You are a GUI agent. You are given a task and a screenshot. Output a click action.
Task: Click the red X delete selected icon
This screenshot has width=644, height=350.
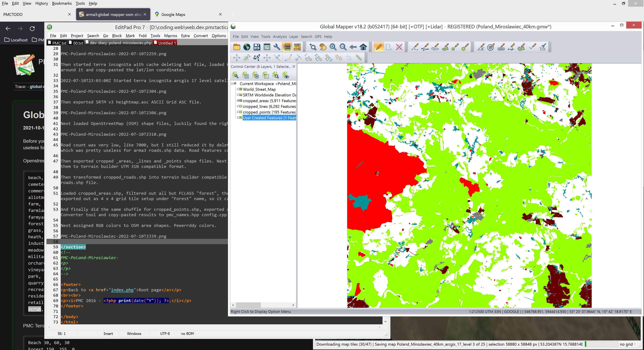(399, 47)
